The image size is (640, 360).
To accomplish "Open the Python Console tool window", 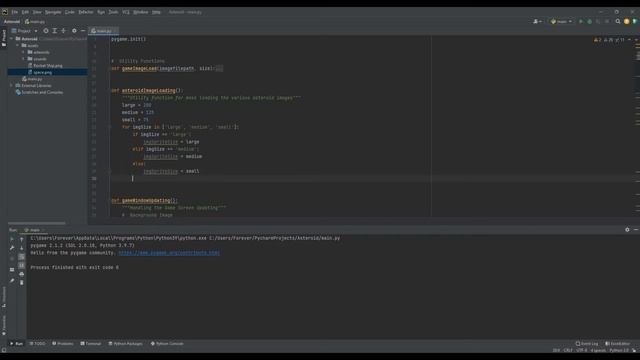I will click(x=167, y=344).
